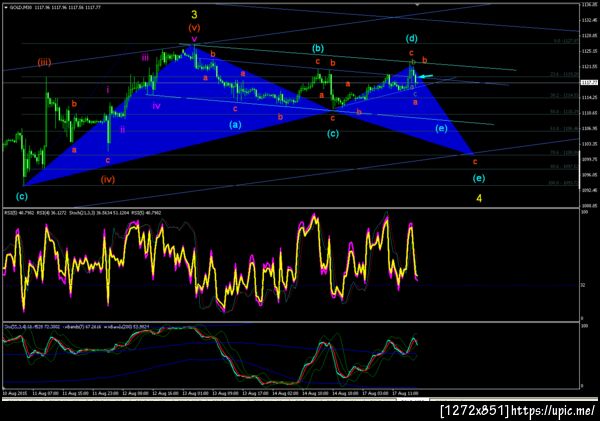Viewport: 600px width, 421px height.
Task: Select the yellow wave '3' label
Action: click(194, 15)
